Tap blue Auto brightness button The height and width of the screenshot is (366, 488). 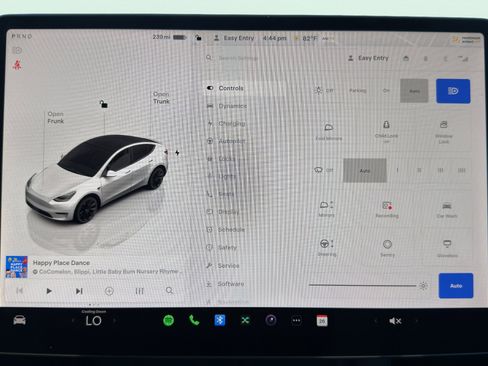click(456, 286)
